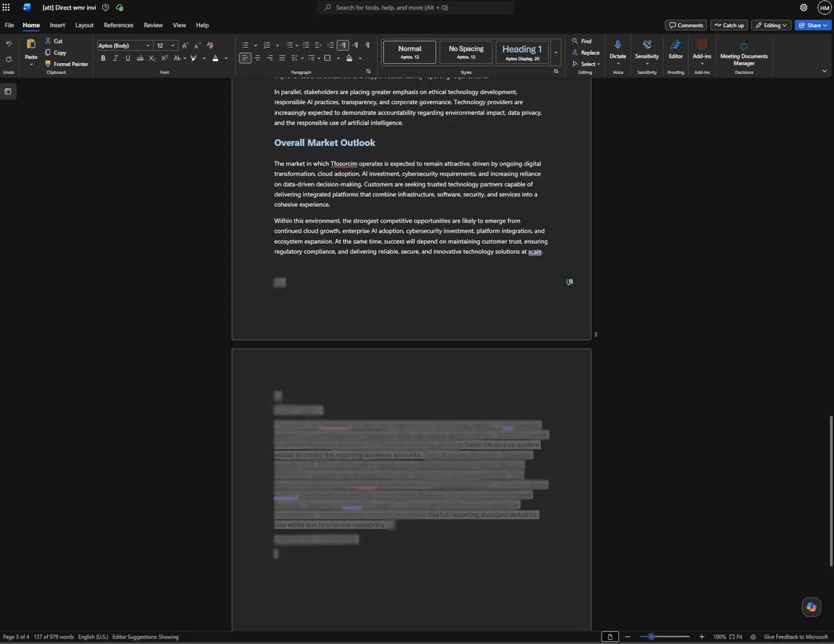Open Replace tool
Viewport: 834px width, 644px height.
tap(586, 52)
